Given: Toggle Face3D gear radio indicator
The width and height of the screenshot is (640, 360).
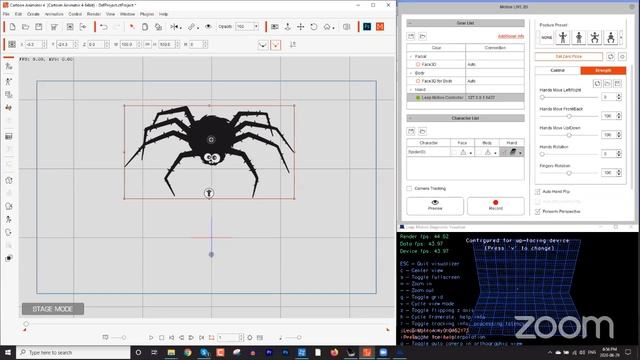Looking at the screenshot, I should [x=418, y=64].
